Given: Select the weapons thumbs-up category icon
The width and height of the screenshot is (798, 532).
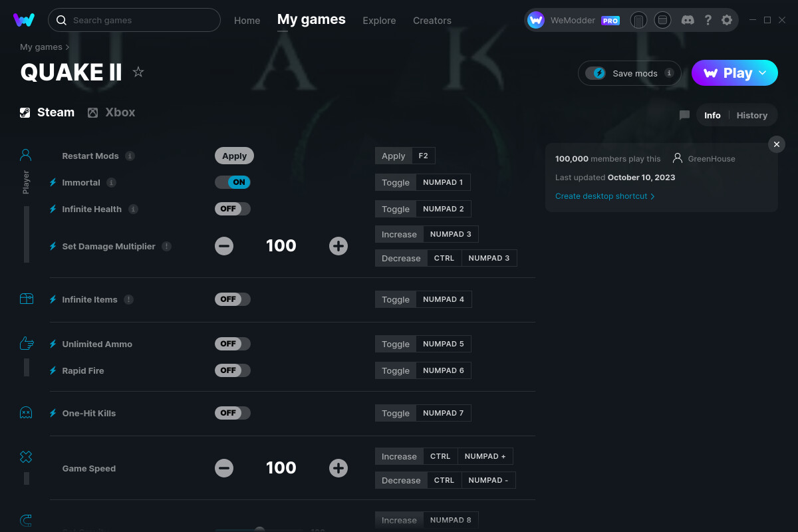Looking at the screenshot, I should (x=26, y=343).
